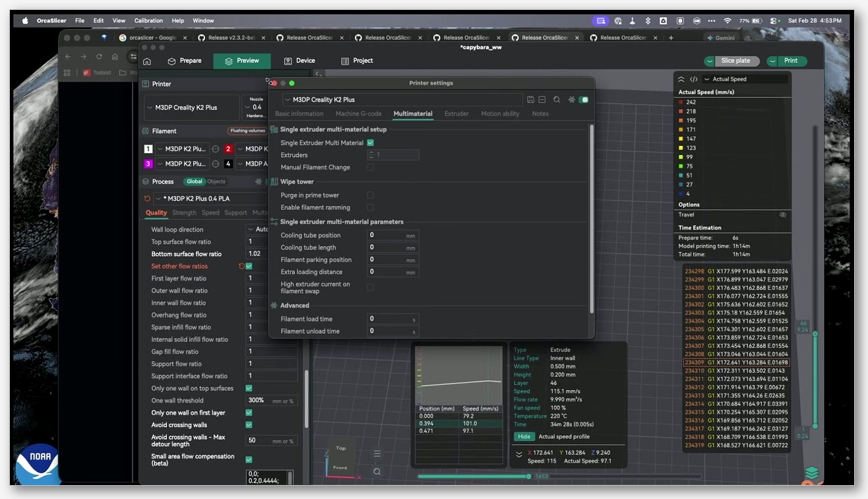
Task: Enable Purge in prime tower checkbox
Action: click(370, 195)
